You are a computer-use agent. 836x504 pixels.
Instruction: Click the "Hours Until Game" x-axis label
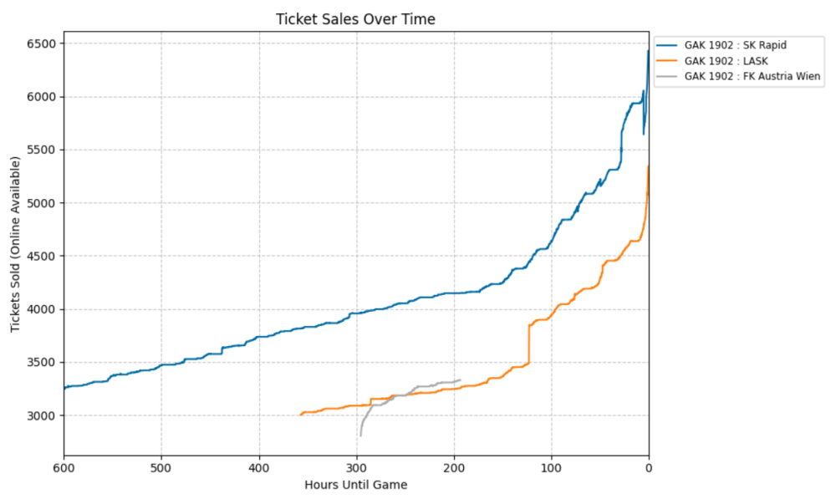pos(356,484)
